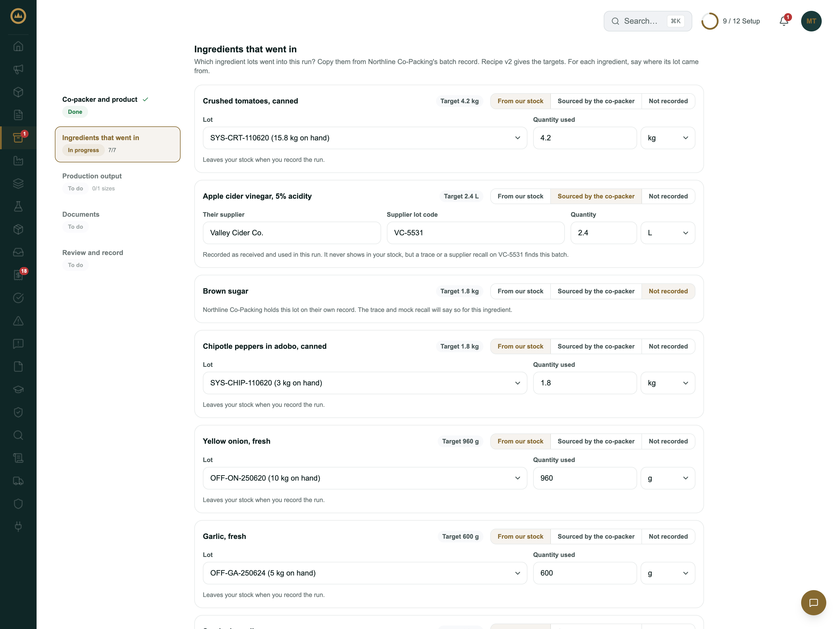This screenshot has width=840, height=629.
Task: Open Garlic g unit dropdown
Action: point(668,573)
